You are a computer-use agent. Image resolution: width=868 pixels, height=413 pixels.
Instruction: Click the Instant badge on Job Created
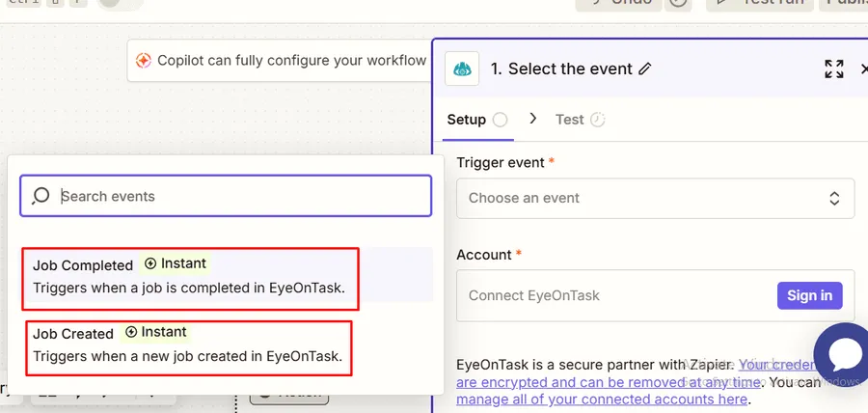pyautogui.click(x=156, y=332)
